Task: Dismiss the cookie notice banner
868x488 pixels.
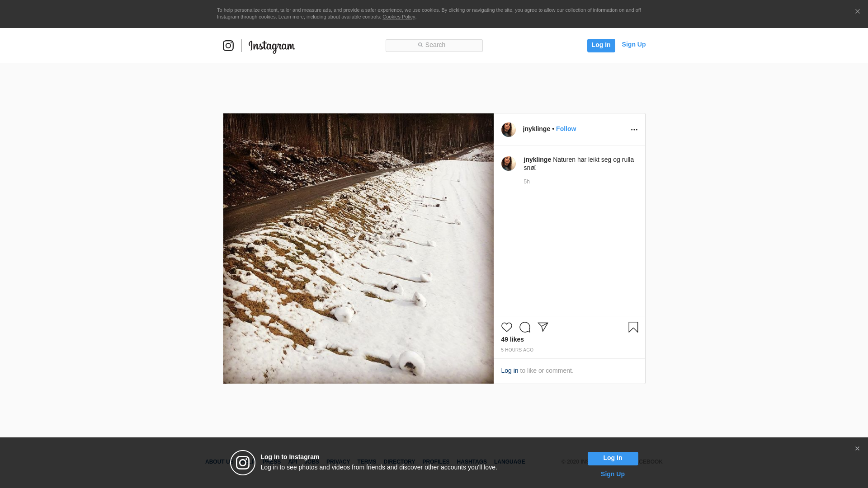Action: tap(857, 12)
